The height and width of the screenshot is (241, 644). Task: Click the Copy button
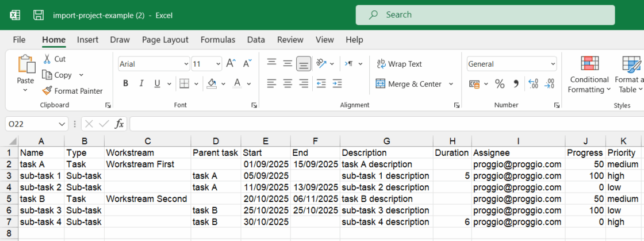click(x=57, y=75)
